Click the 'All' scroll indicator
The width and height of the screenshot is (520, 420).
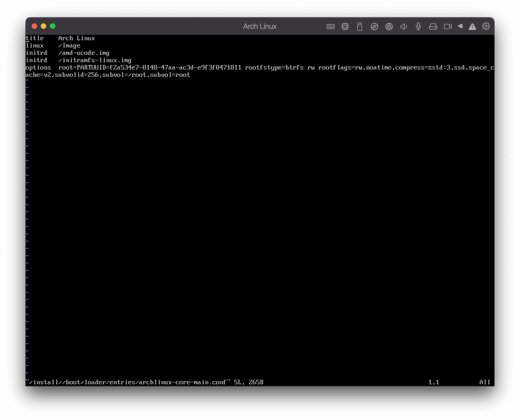[485, 382]
